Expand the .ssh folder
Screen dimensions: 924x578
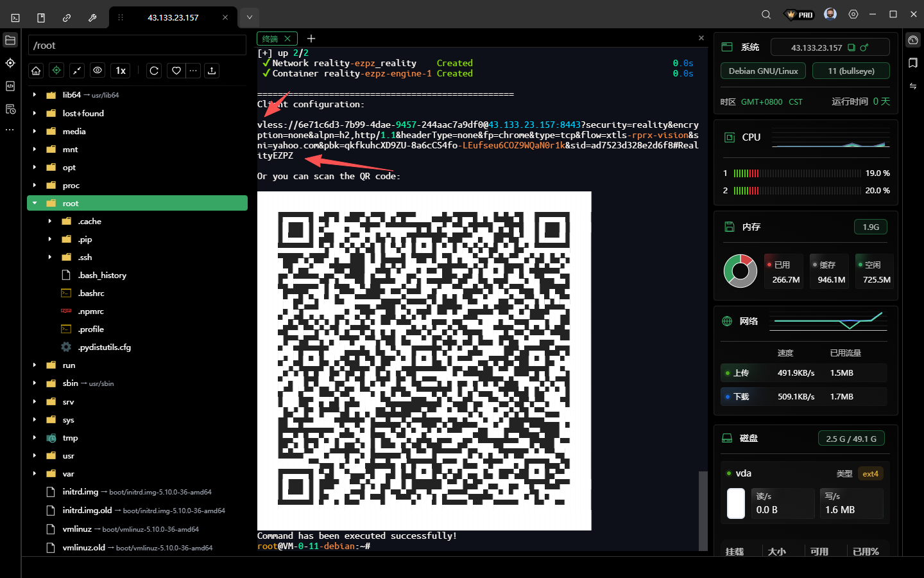(x=50, y=258)
